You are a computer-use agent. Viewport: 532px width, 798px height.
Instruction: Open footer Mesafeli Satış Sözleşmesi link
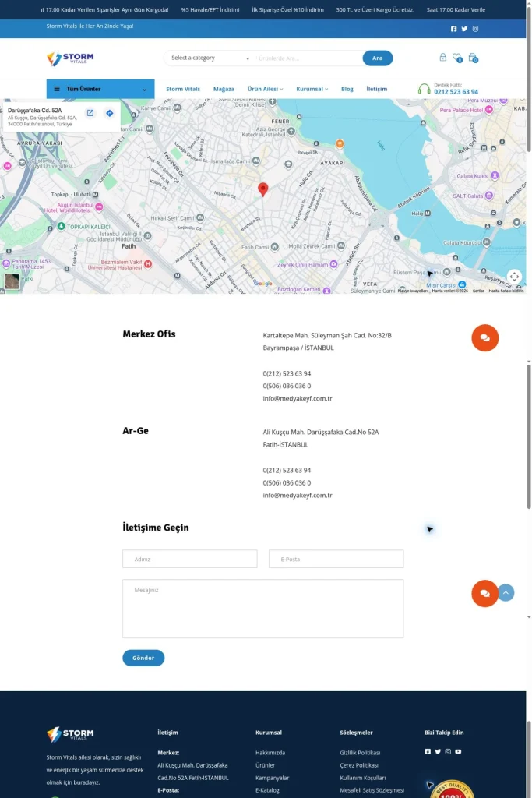[372, 790]
